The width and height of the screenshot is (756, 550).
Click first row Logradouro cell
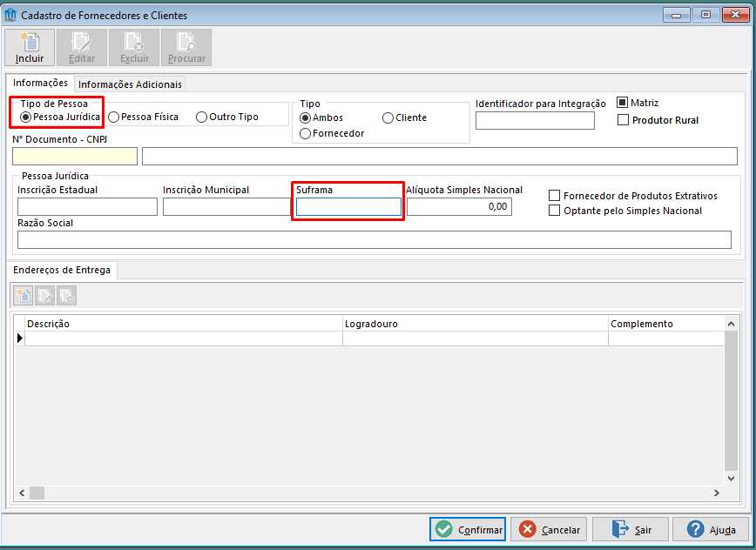tap(476, 338)
